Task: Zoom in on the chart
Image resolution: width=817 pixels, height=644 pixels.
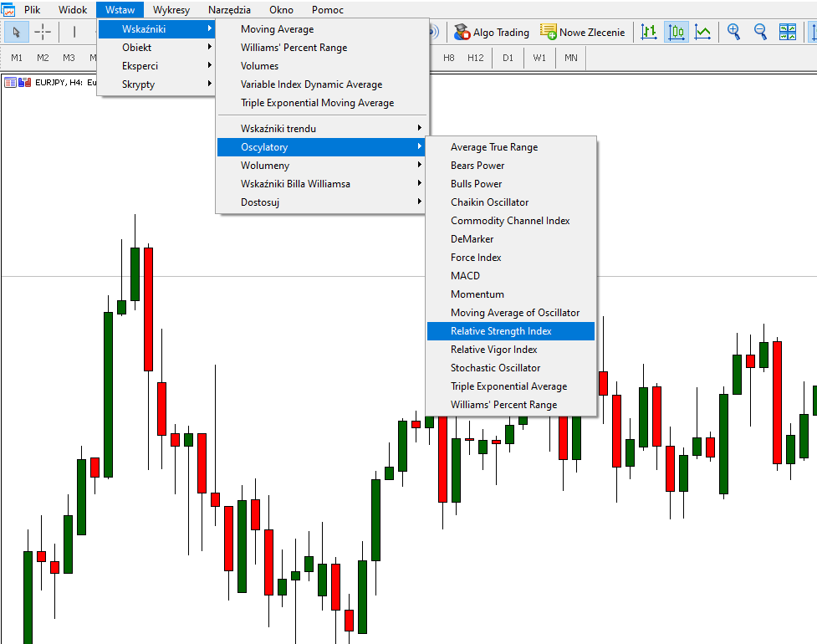Action: 733,33
